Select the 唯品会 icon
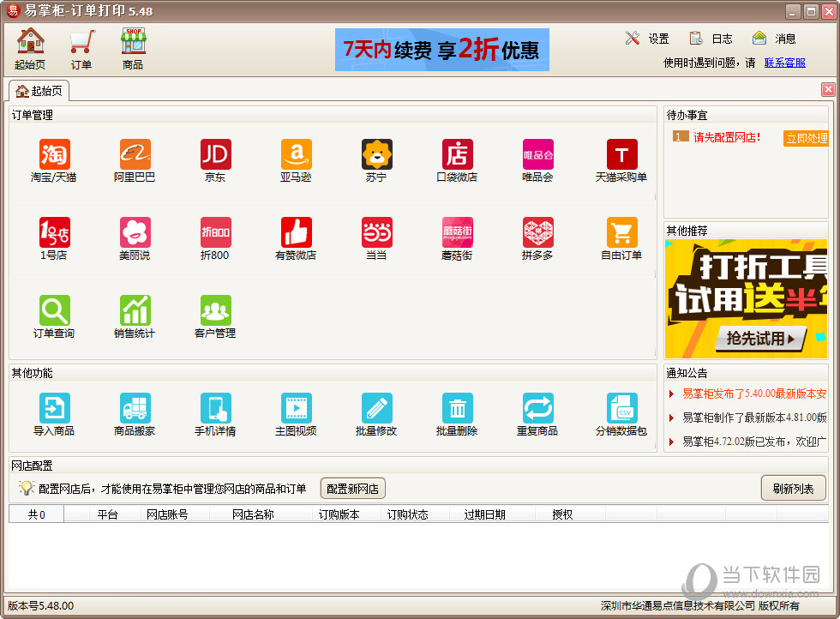The image size is (840, 619). click(x=538, y=154)
